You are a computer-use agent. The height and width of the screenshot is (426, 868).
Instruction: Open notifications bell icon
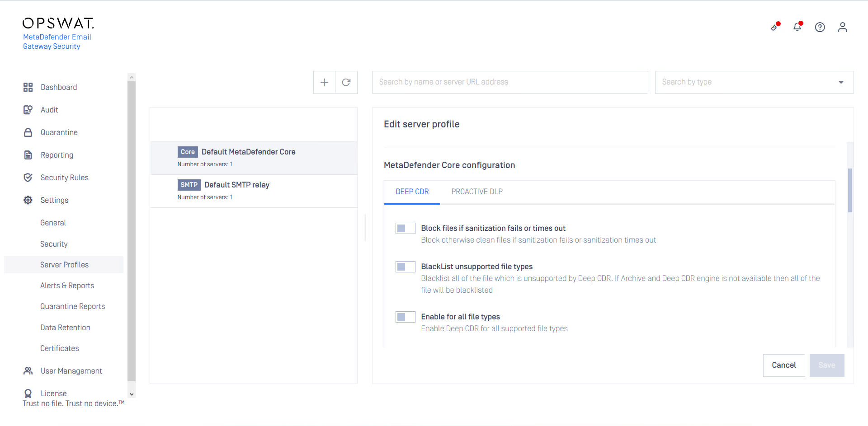pos(797,27)
